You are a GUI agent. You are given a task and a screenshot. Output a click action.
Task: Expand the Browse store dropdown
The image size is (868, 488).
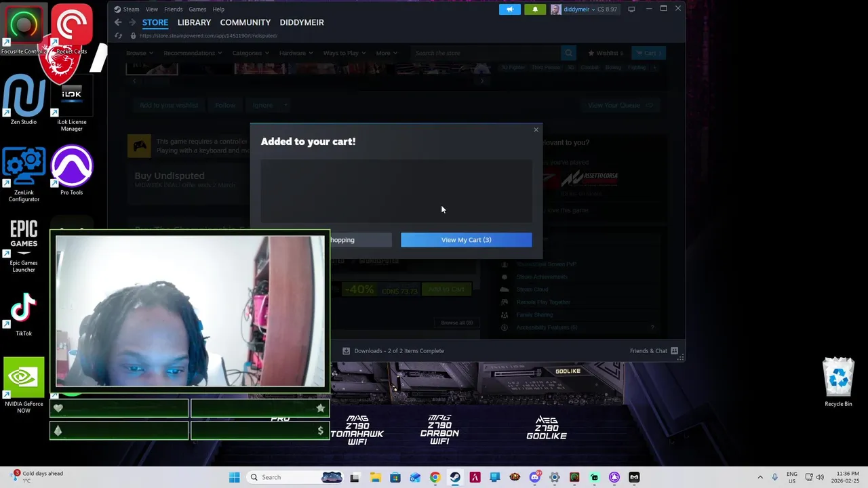point(139,53)
